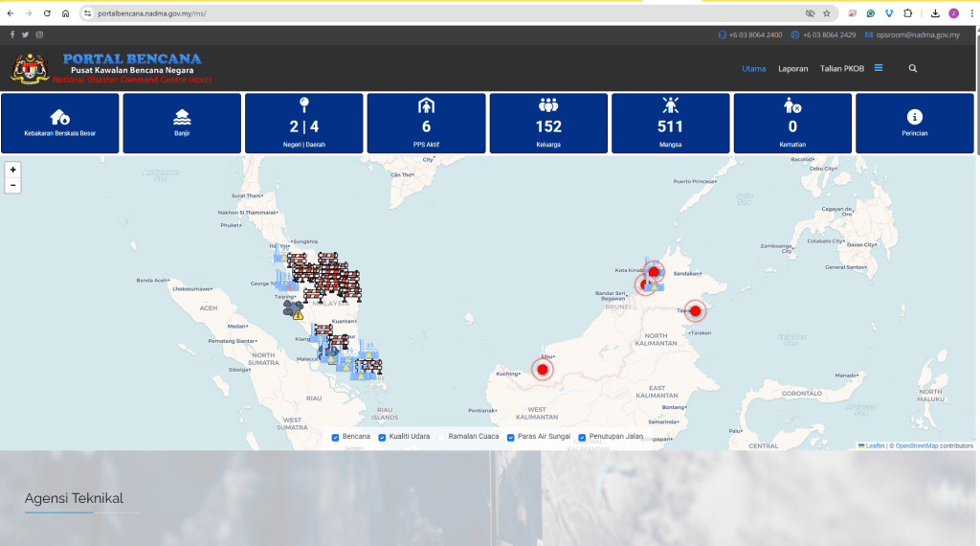Open the Laporan menu item
The width and height of the screenshot is (980, 546).
point(793,69)
